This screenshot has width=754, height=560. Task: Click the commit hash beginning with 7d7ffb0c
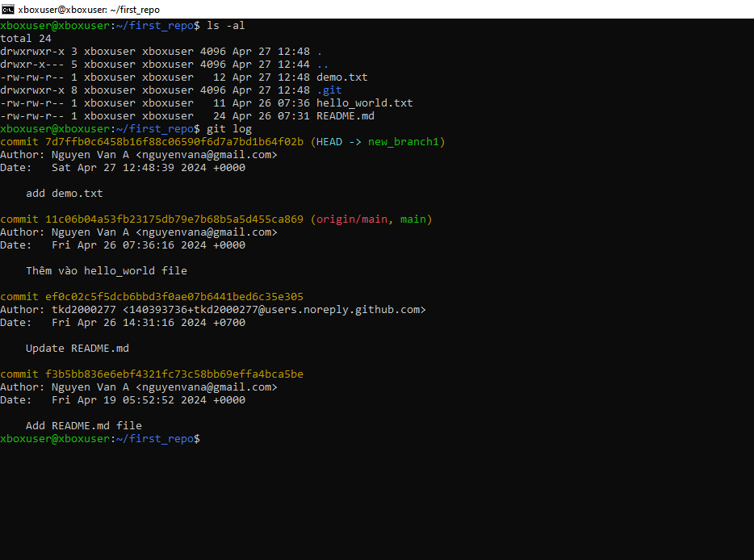coord(174,142)
